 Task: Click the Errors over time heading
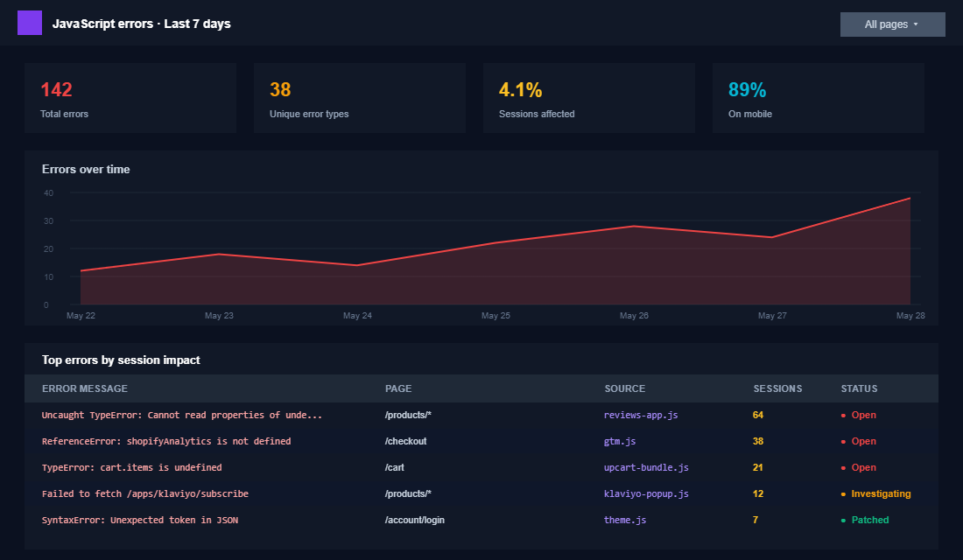coord(86,169)
